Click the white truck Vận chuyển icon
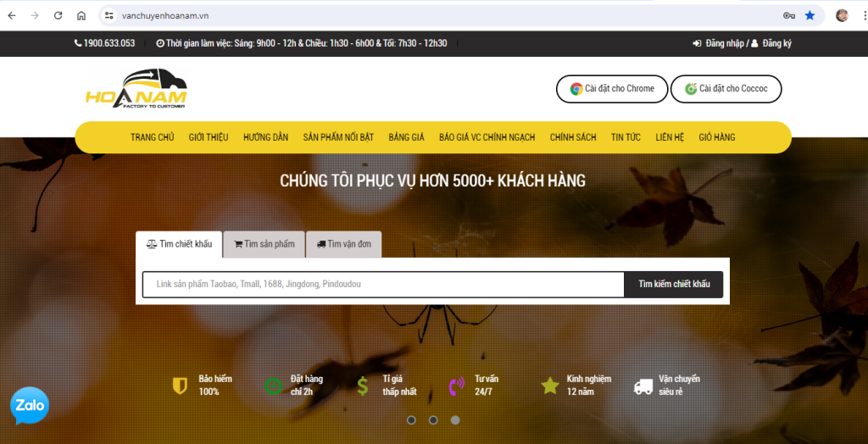868x444 pixels. (x=643, y=386)
